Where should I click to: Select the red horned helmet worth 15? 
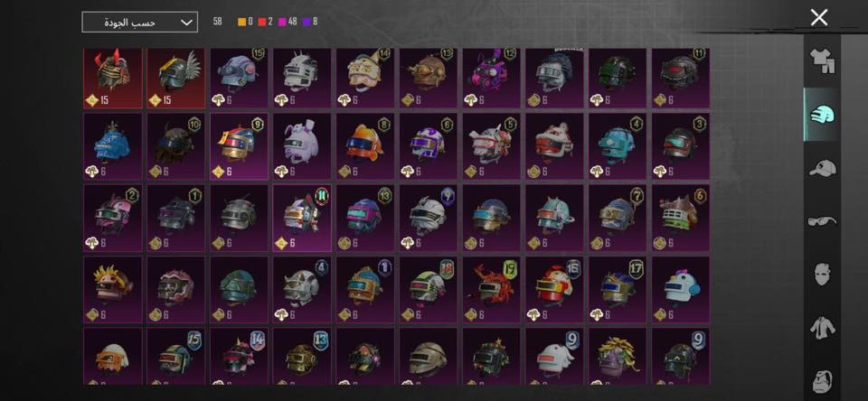click(113, 78)
